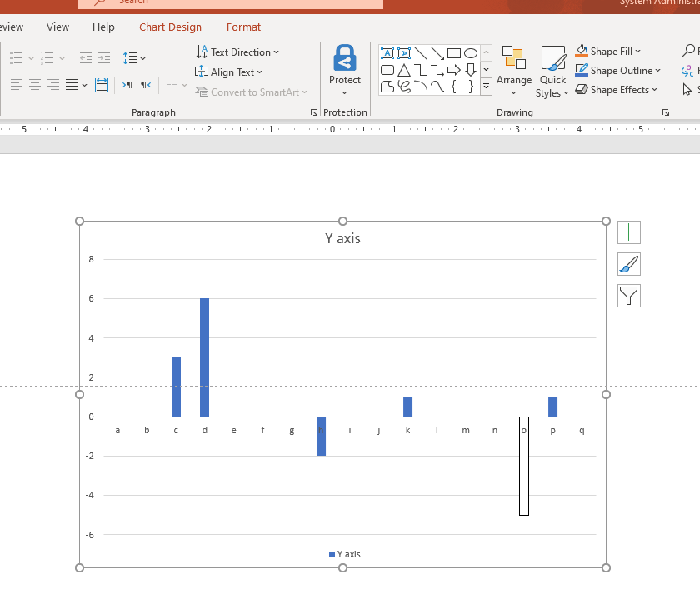Open the Help tab
700x594 pixels.
103,27
